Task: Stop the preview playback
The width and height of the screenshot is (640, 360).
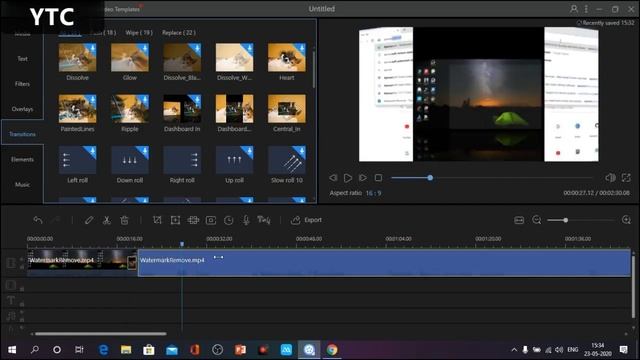Action: pos(378,178)
